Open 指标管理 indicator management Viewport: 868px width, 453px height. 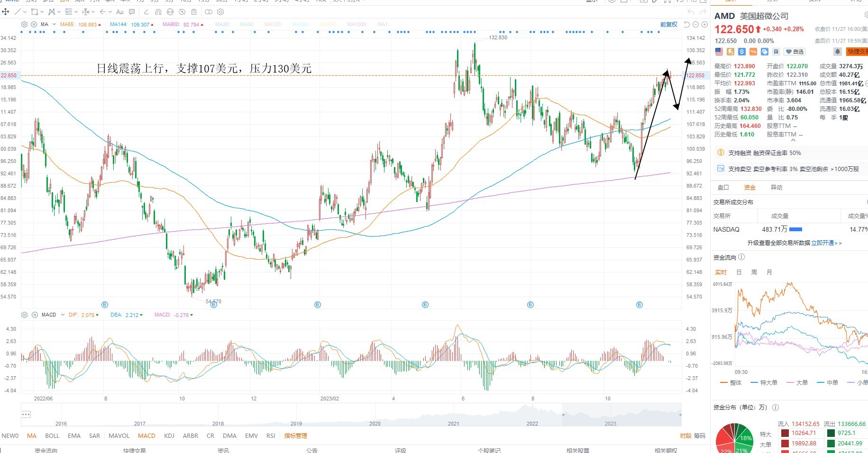click(x=296, y=436)
